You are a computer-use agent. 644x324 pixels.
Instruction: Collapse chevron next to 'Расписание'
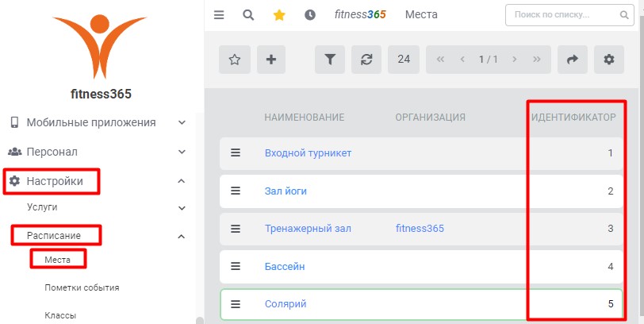coord(182,237)
